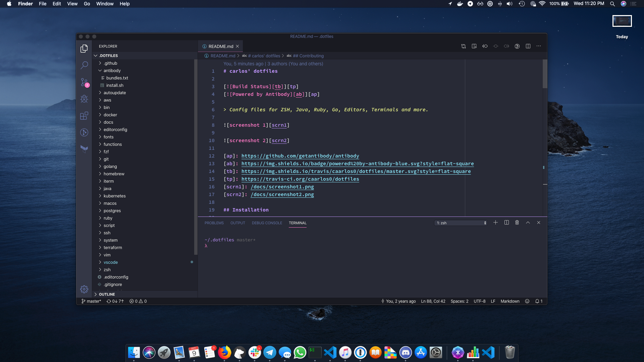The width and height of the screenshot is (644, 362).
Task: Add a new terminal with plus icon
Action: coord(495,223)
